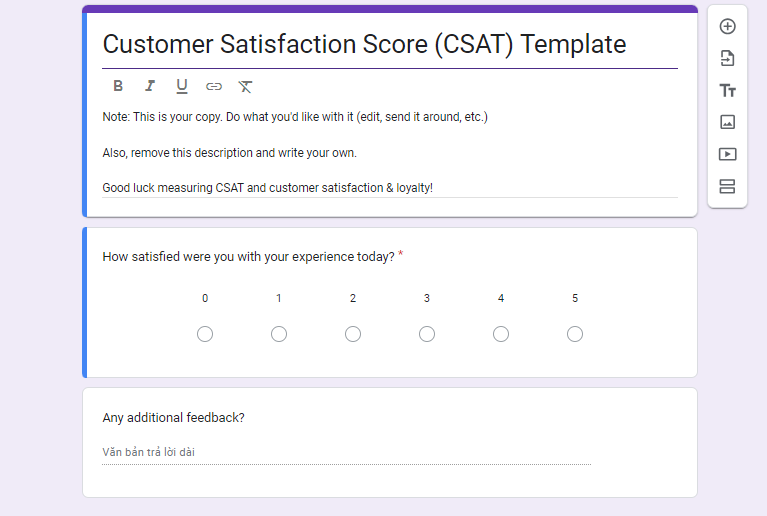The image size is (767, 516).
Task: Click the Import questions icon
Action: click(727, 58)
